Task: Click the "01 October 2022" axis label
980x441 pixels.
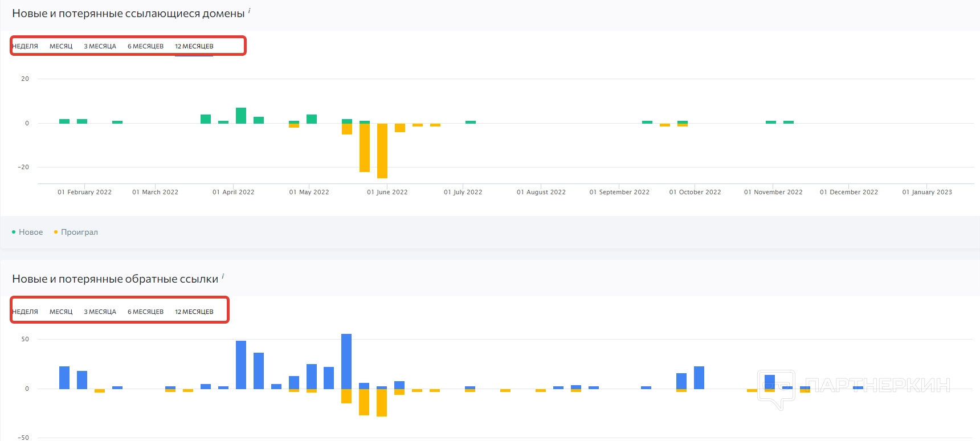Action: pos(695,192)
